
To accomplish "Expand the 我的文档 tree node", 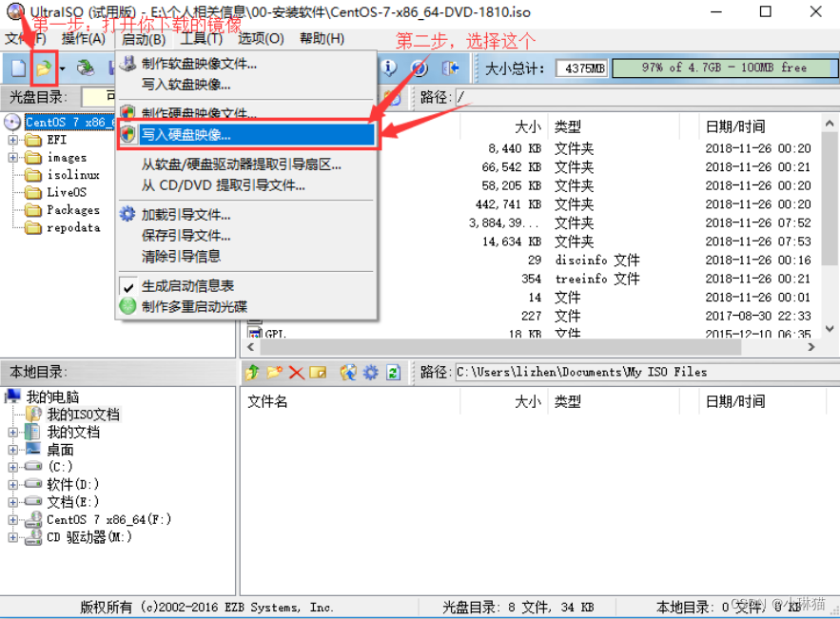I will coord(13,432).
